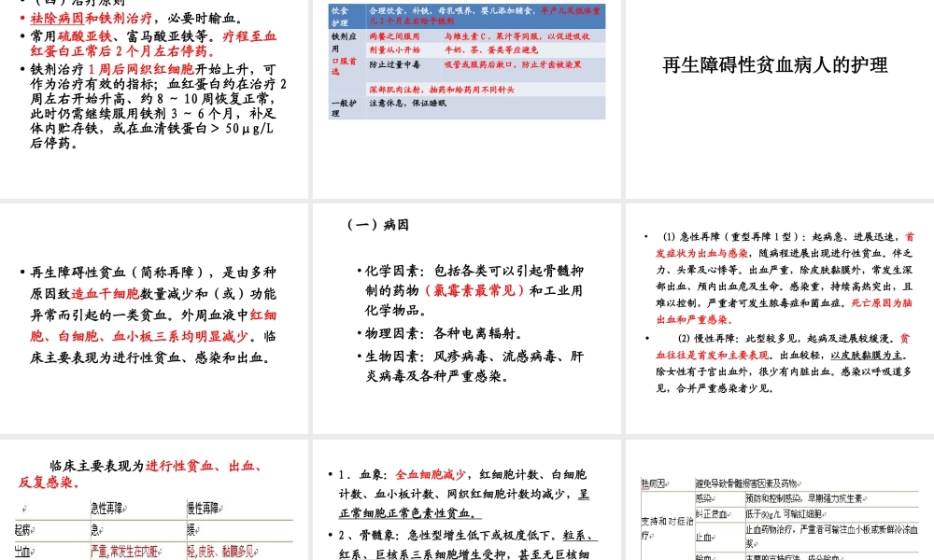Click the table header 急性再障

pos(108,509)
